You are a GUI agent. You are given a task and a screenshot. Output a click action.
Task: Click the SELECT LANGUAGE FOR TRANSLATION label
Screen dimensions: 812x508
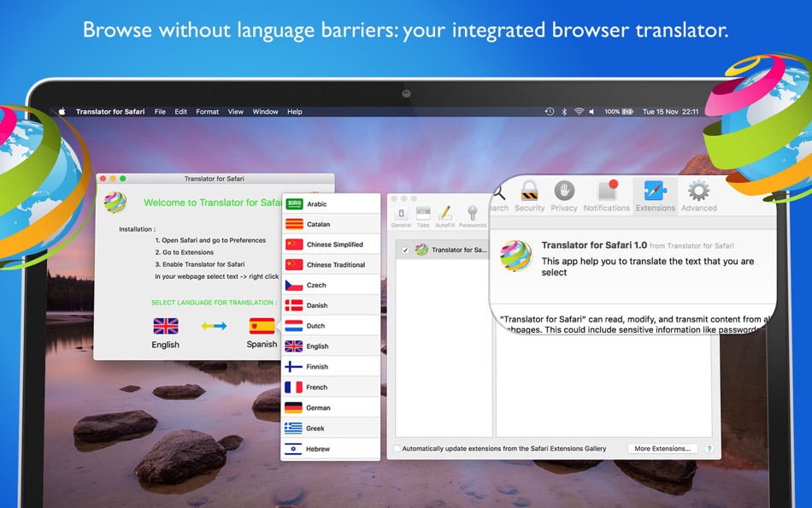point(214,303)
